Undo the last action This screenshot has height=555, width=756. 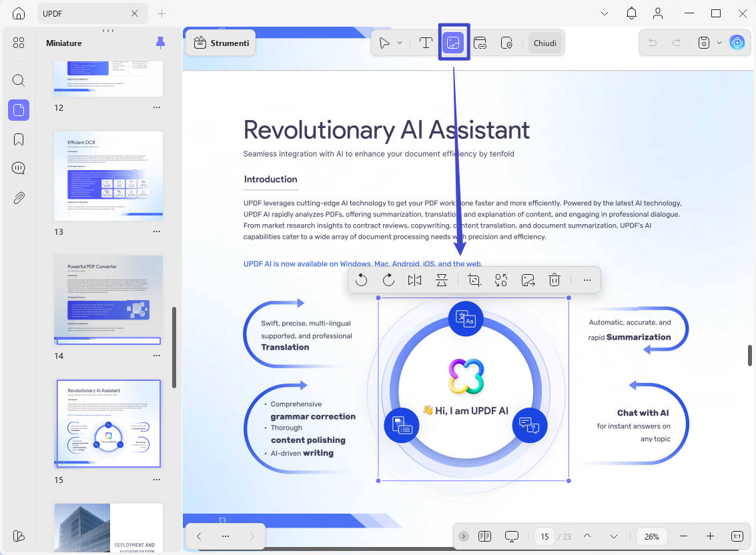point(653,43)
